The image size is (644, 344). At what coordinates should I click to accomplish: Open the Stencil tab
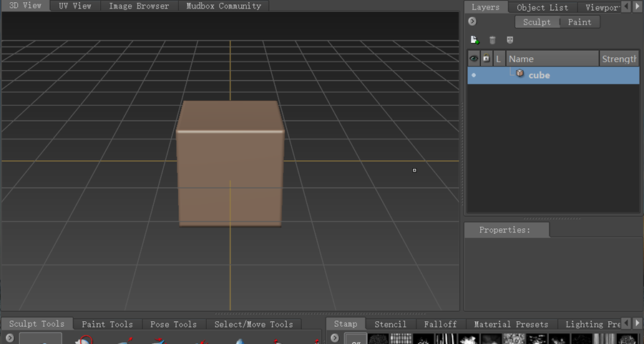[x=390, y=324]
